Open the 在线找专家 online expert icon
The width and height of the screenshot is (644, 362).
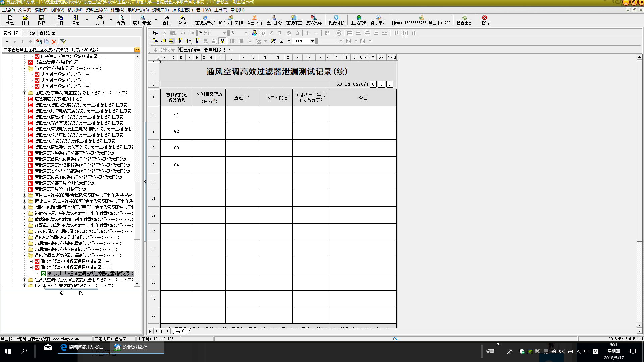point(205,19)
